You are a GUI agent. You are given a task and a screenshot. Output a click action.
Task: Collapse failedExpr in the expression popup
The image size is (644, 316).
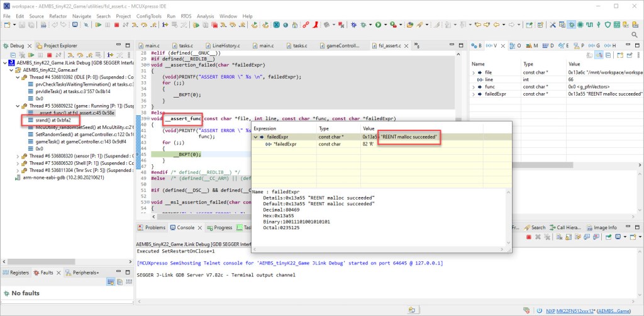(257, 136)
